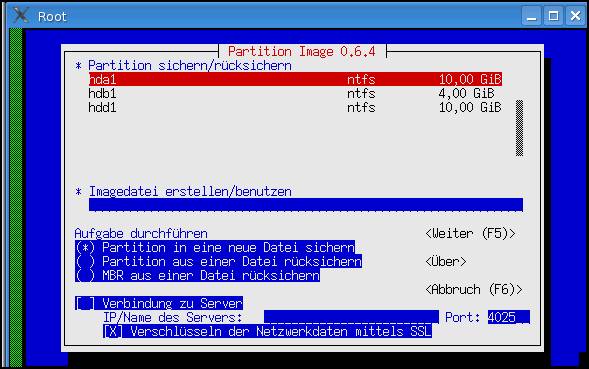Click the Port field showing 4025
The image size is (589, 369).
coord(509,317)
